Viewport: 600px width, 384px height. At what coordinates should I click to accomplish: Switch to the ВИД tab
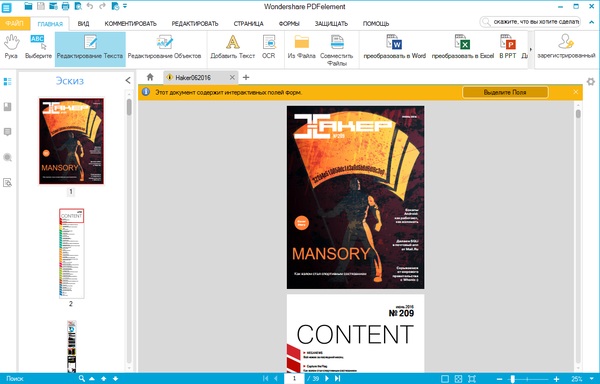[83, 24]
